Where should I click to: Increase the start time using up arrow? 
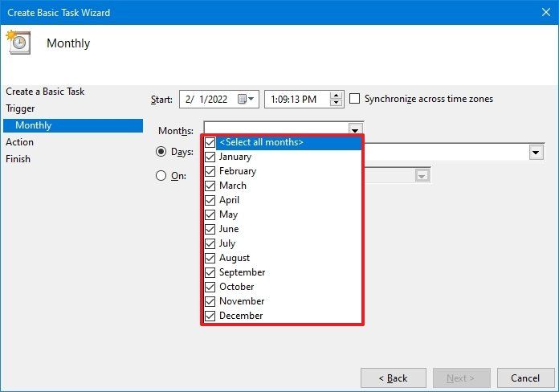pos(336,96)
